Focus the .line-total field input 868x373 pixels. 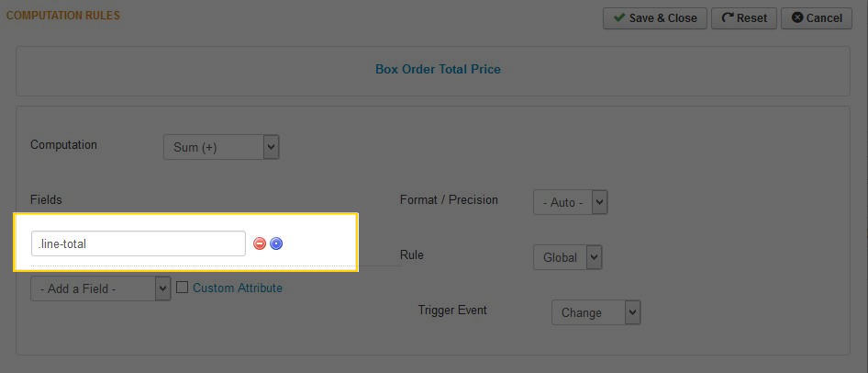[x=139, y=243]
